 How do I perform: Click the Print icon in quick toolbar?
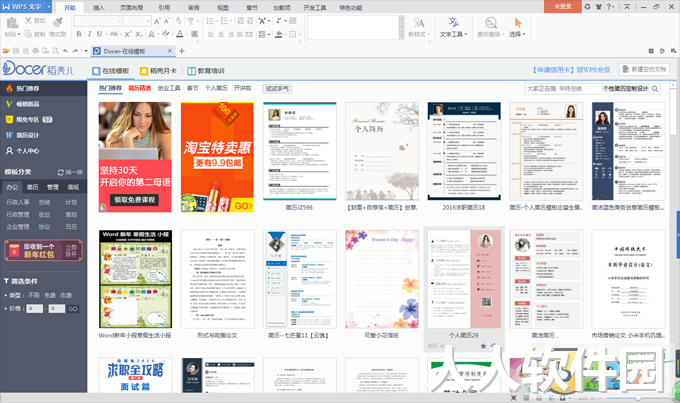coord(36,51)
